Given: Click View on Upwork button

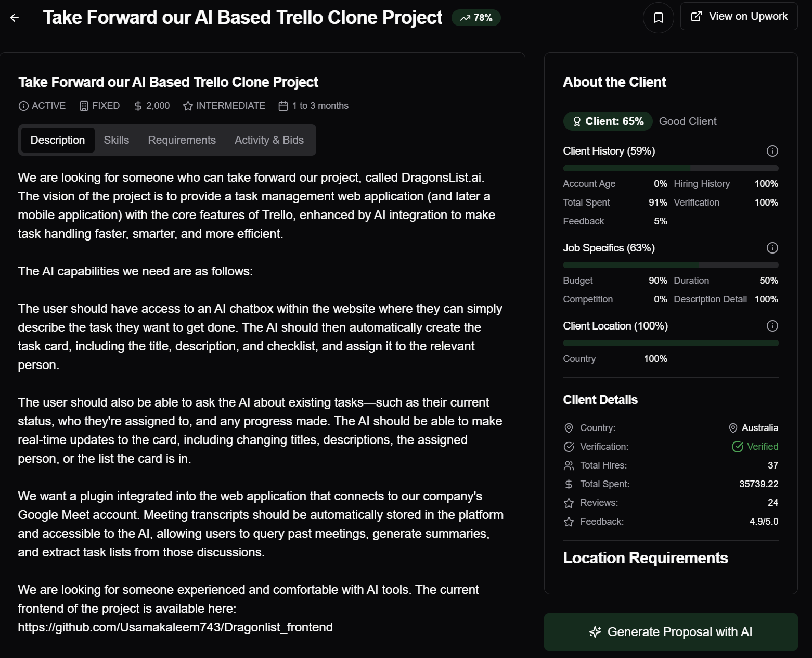Looking at the screenshot, I should pos(739,16).
